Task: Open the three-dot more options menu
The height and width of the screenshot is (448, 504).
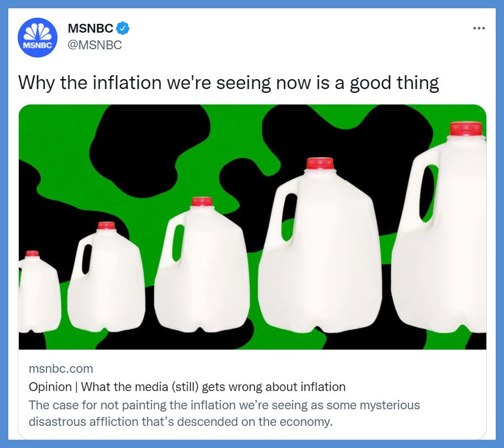Action: pyautogui.click(x=479, y=28)
